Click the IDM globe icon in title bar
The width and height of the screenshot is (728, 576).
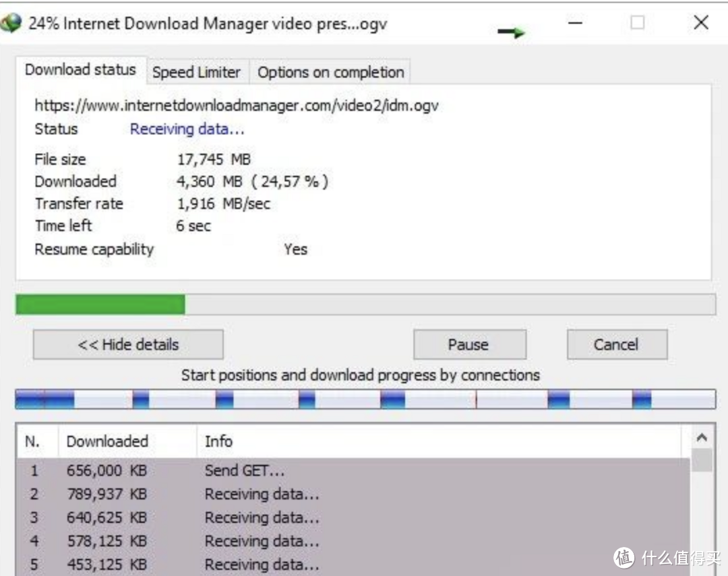11,23
